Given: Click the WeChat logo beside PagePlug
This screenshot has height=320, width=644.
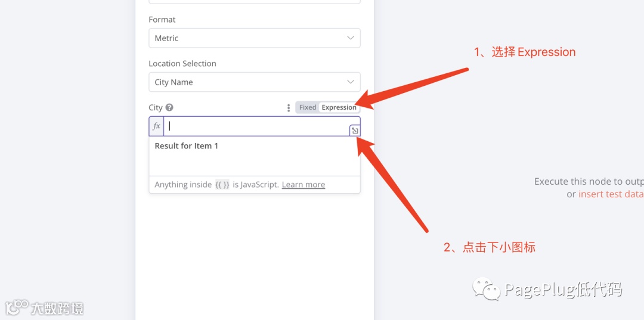Looking at the screenshot, I should pos(487,290).
